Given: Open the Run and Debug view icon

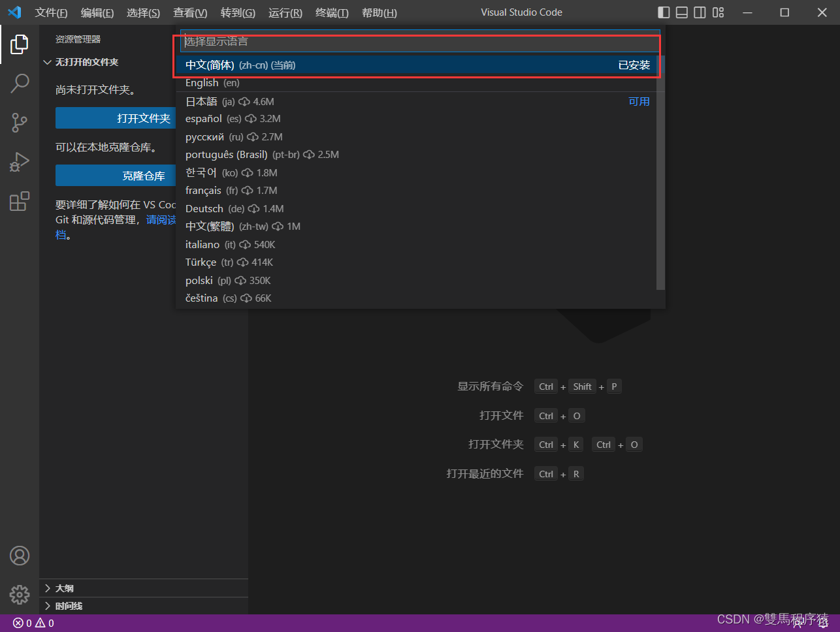Looking at the screenshot, I should click(x=20, y=161).
